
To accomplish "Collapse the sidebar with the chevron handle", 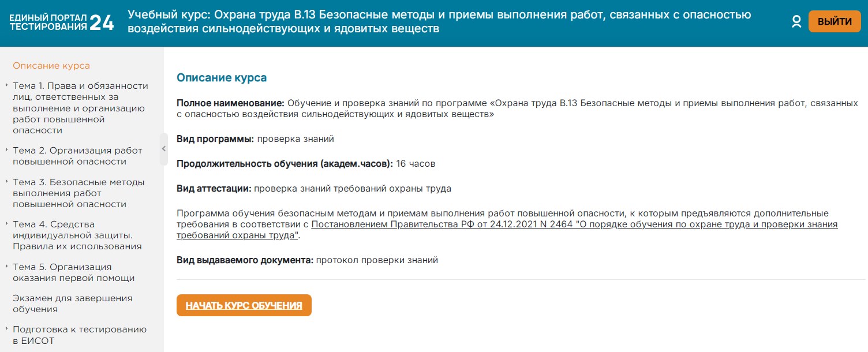I will point(164,149).
